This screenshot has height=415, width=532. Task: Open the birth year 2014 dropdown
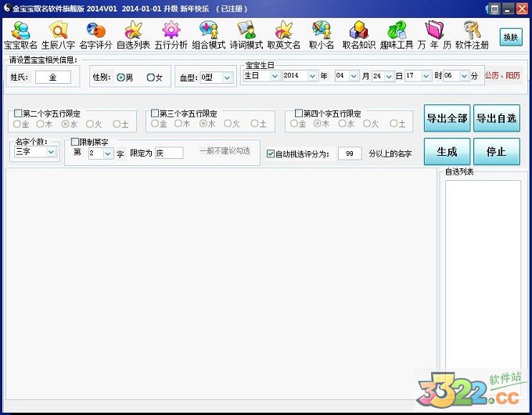click(312, 76)
